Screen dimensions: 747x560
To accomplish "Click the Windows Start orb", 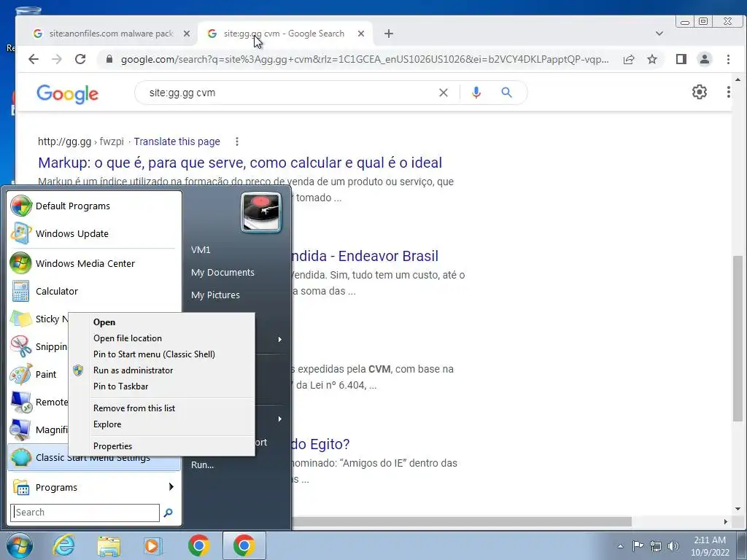I will (19, 545).
